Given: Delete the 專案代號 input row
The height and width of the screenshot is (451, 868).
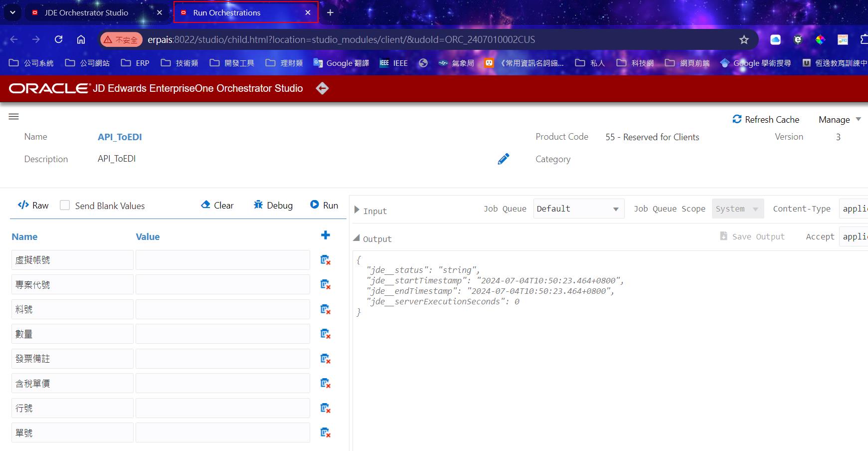Looking at the screenshot, I should click(326, 284).
